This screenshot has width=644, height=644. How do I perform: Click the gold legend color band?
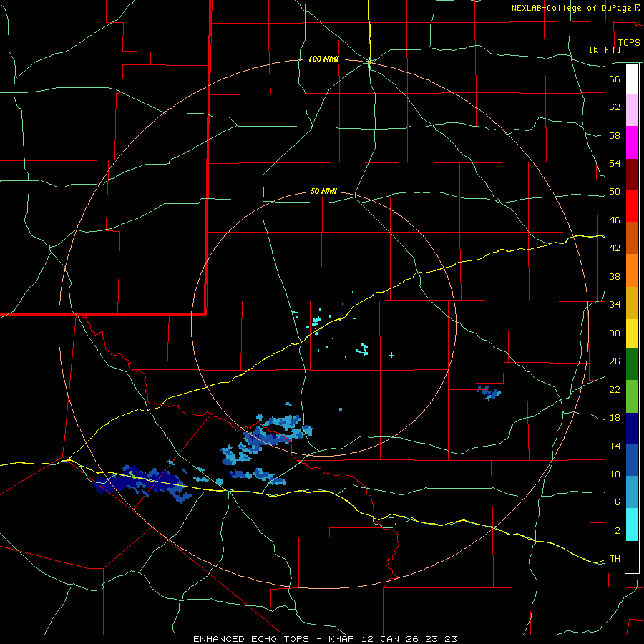(x=632, y=303)
